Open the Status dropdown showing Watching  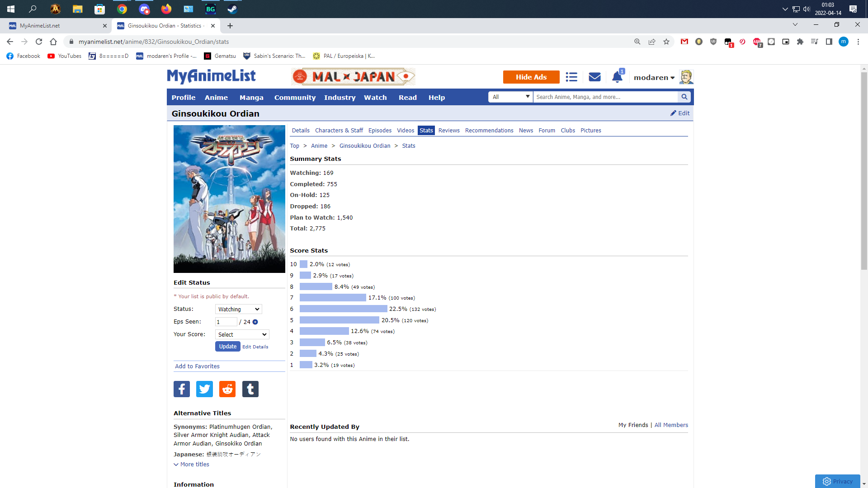(238, 310)
